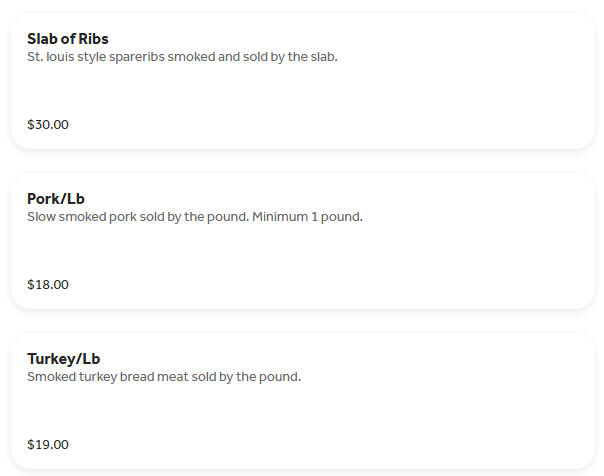Click the $30.00 price on ribs
The image size is (604, 476).
48,125
